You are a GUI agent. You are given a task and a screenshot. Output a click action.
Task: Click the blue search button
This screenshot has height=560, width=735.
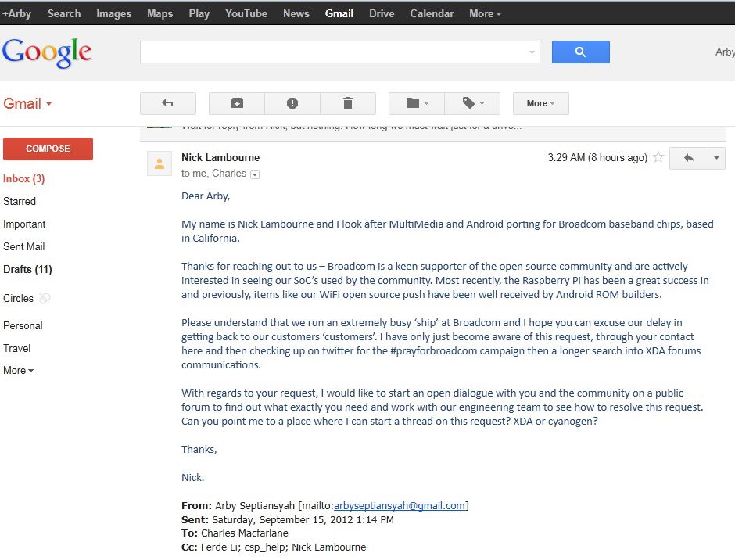[581, 52]
